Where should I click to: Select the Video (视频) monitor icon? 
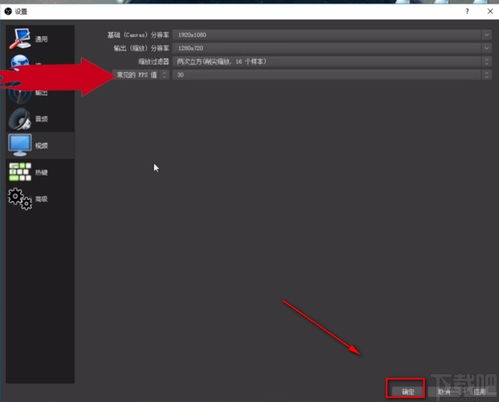(20, 145)
